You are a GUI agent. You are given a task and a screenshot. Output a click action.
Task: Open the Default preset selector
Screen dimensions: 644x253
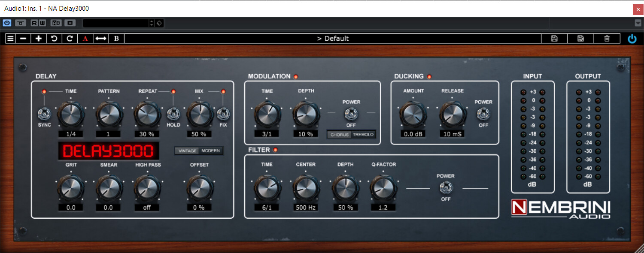333,39
